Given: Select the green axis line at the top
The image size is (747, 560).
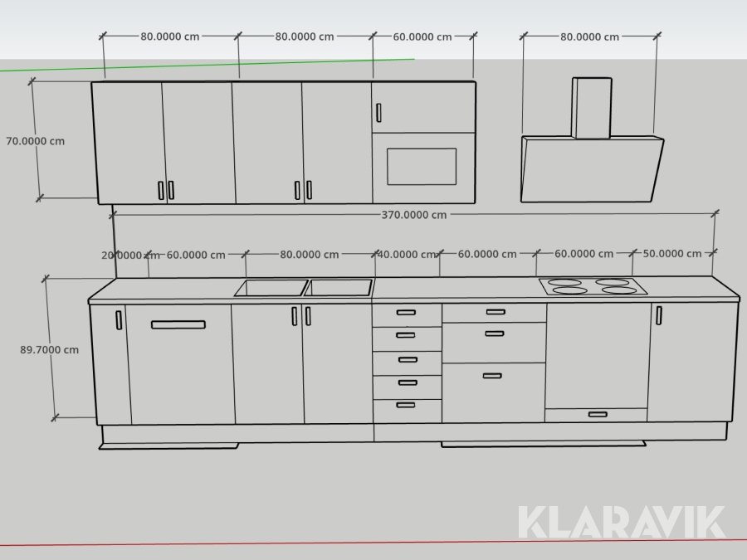Looking at the screenshot, I should tap(207, 65).
